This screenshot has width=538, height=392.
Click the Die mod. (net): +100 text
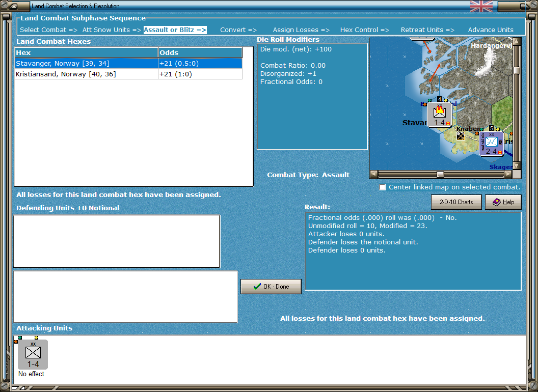tap(296, 49)
